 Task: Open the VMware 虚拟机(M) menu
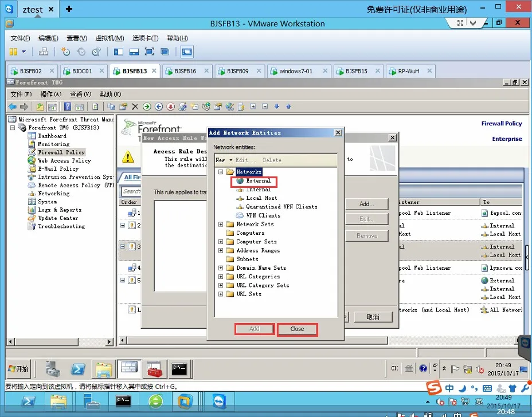tap(109, 38)
